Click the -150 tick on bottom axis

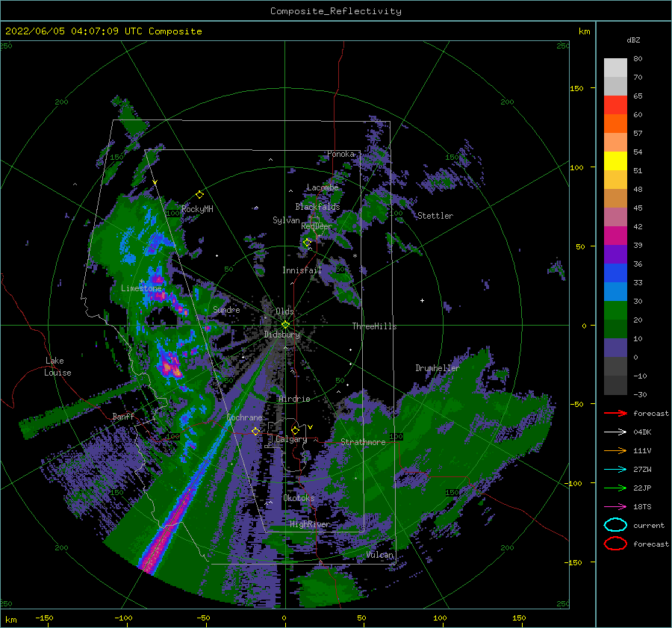pos(44,618)
